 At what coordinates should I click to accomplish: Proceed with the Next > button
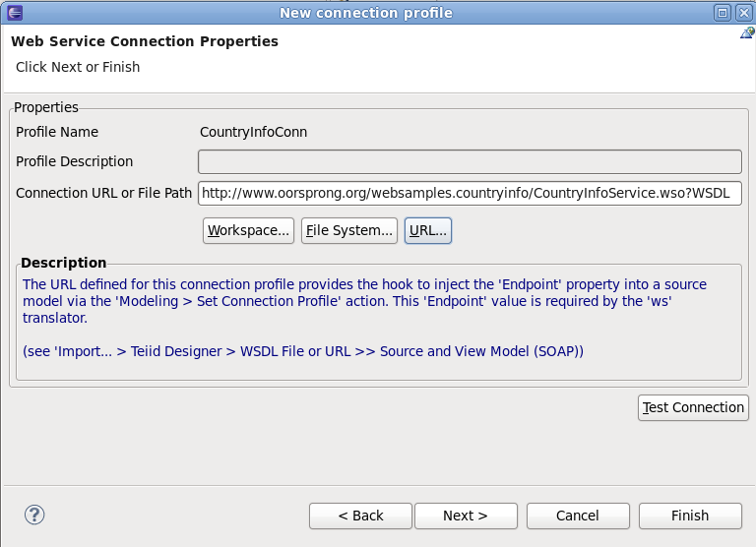(x=466, y=516)
